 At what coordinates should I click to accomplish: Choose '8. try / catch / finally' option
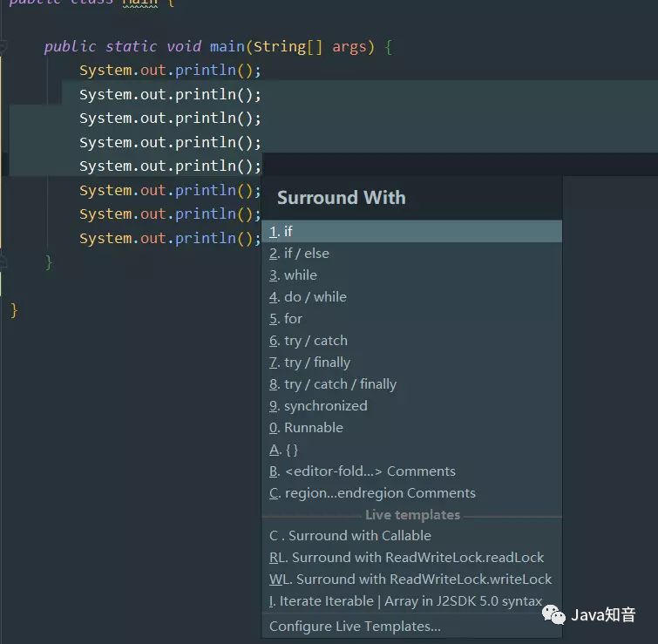[x=411, y=384]
